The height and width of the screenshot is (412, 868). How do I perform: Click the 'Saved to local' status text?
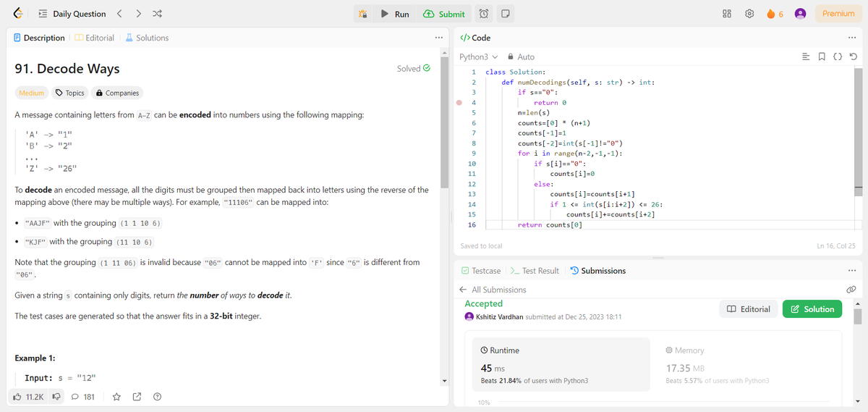(481, 246)
